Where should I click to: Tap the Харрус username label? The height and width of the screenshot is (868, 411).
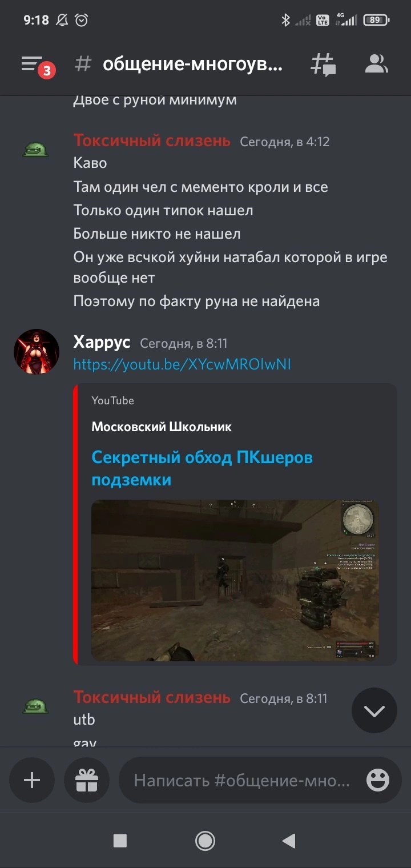coord(102,343)
